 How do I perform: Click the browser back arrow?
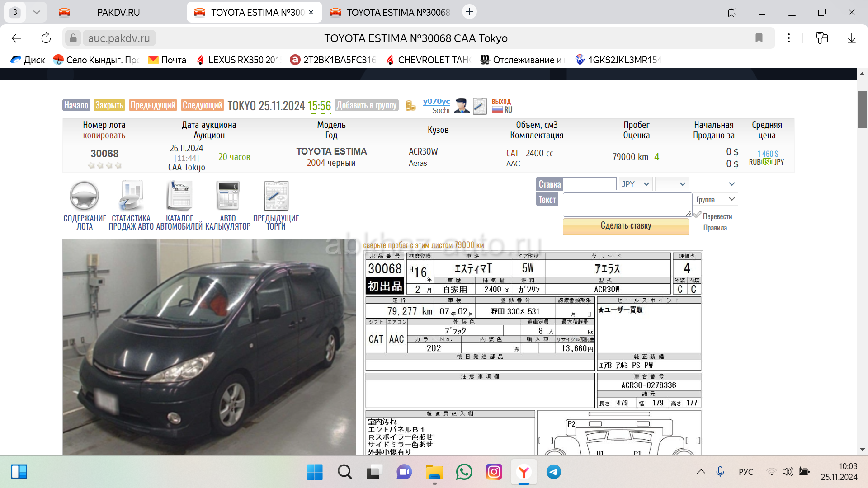[16, 38]
